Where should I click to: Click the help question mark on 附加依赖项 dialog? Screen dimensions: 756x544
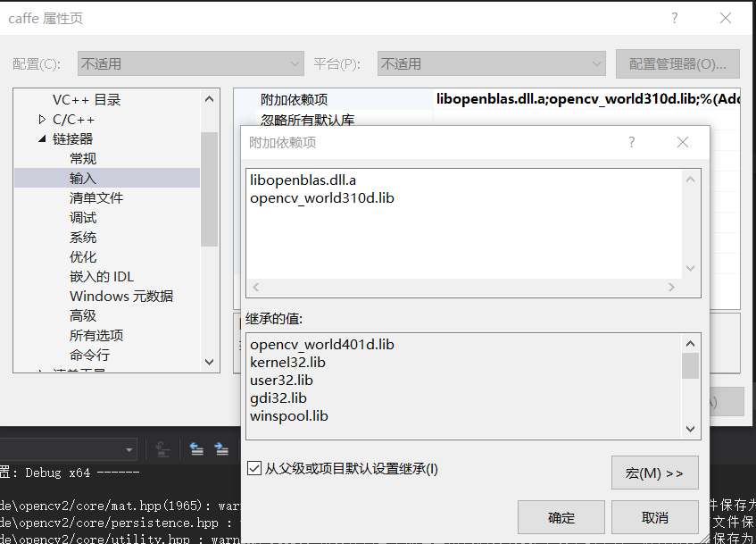632,142
